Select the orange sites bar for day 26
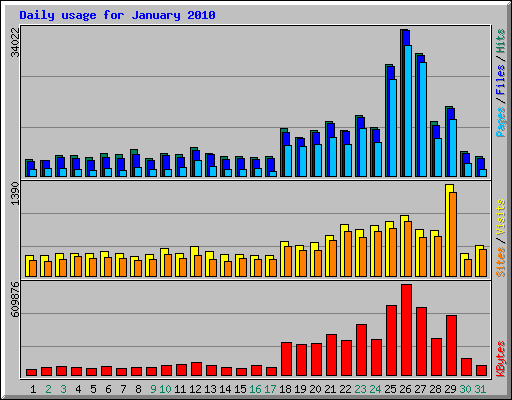The height and width of the screenshot is (400, 512). click(x=408, y=249)
